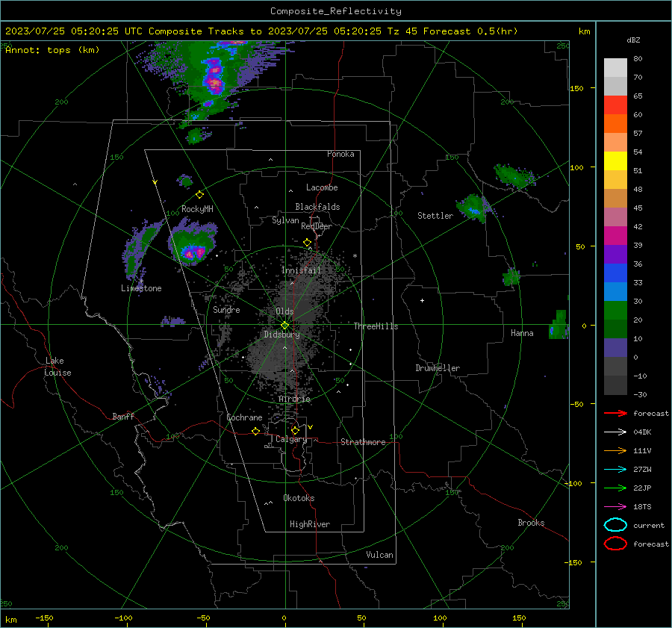Image resolution: width=672 pixels, height=628 pixels.
Task: Click the Sundre city label
Action: click(226, 309)
